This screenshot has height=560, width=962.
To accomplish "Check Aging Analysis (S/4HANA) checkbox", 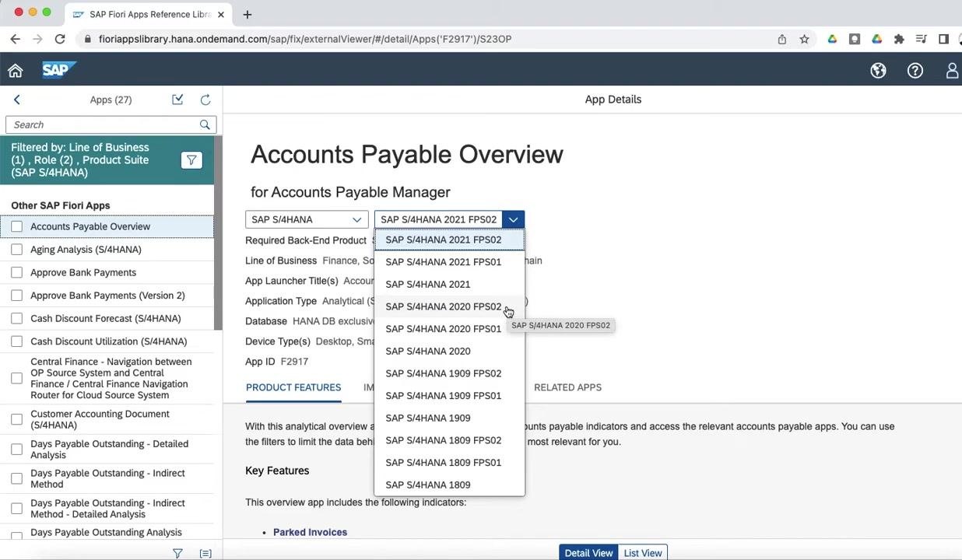I will point(17,250).
